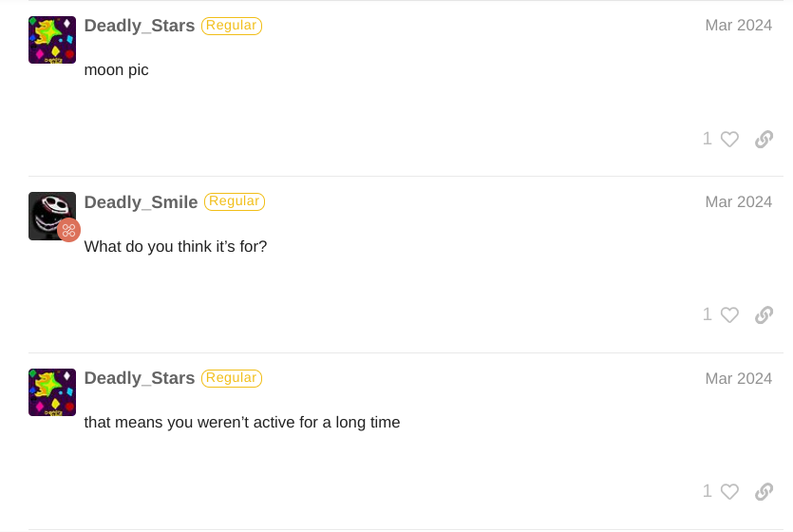Copy link icon for Deadly_Smile's post
Screen dimensions: 793x532
(764, 315)
